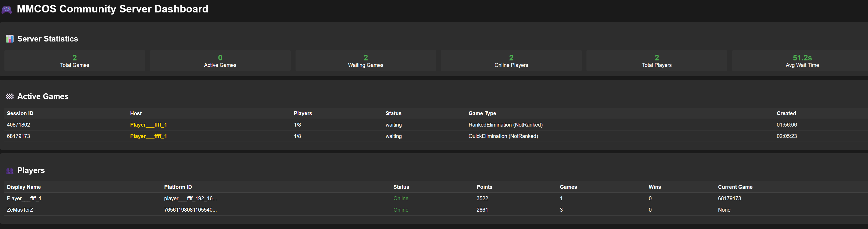Click the Online Players statistic card

[511, 61]
